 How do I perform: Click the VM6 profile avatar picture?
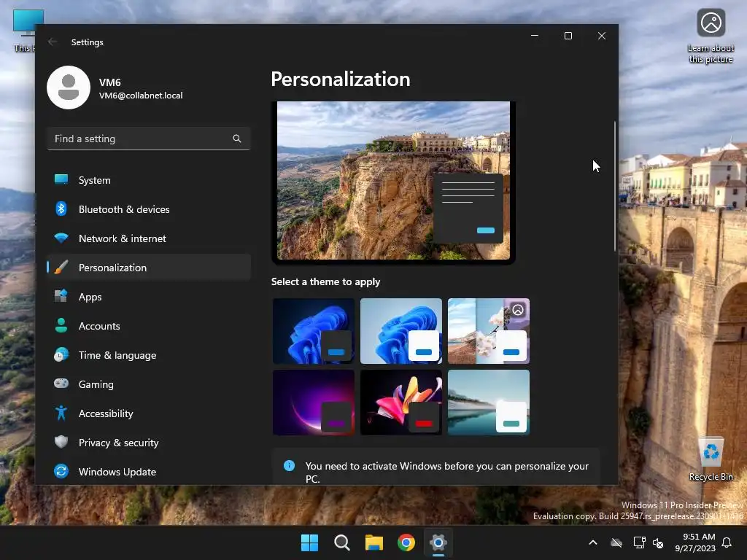69,87
